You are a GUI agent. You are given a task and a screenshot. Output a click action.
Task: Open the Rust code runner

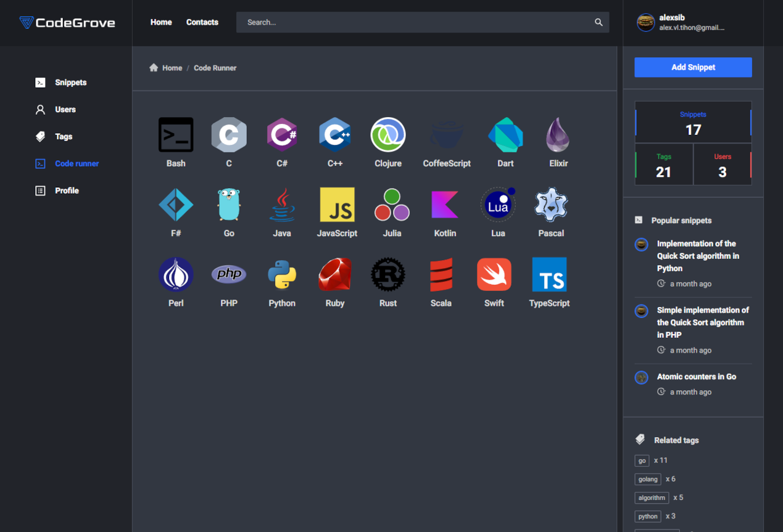pos(388,274)
